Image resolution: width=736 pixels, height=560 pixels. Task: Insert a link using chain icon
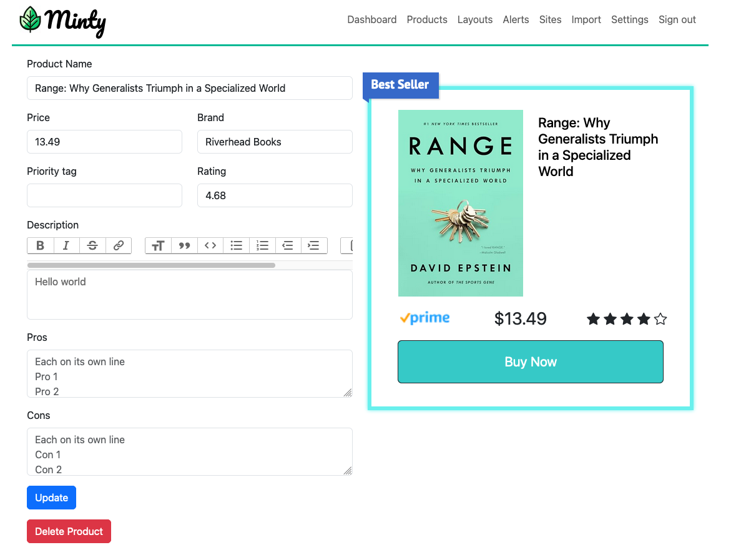(118, 245)
